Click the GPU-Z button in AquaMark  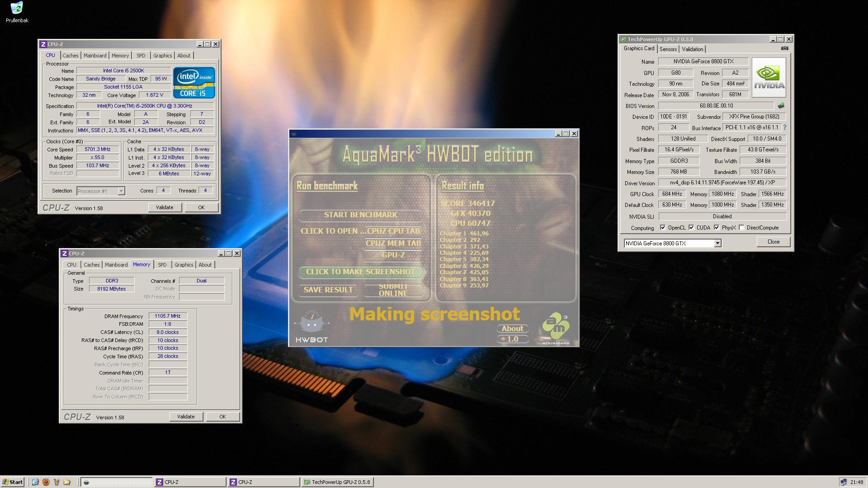click(393, 255)
